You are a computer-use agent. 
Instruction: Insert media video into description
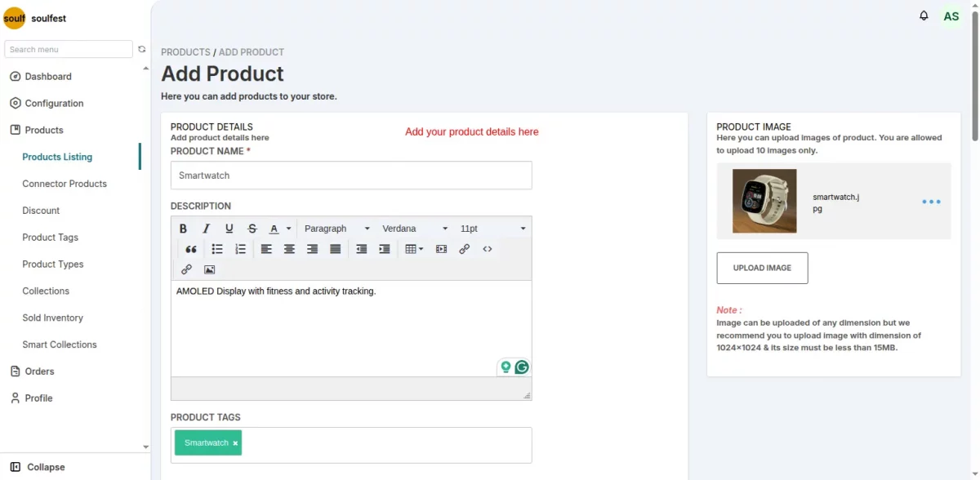tap(441, 249)
